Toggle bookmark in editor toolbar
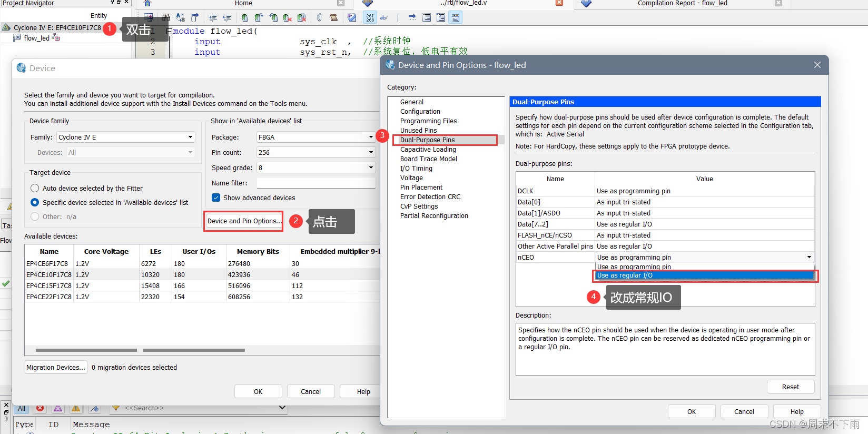 (245, 17)
